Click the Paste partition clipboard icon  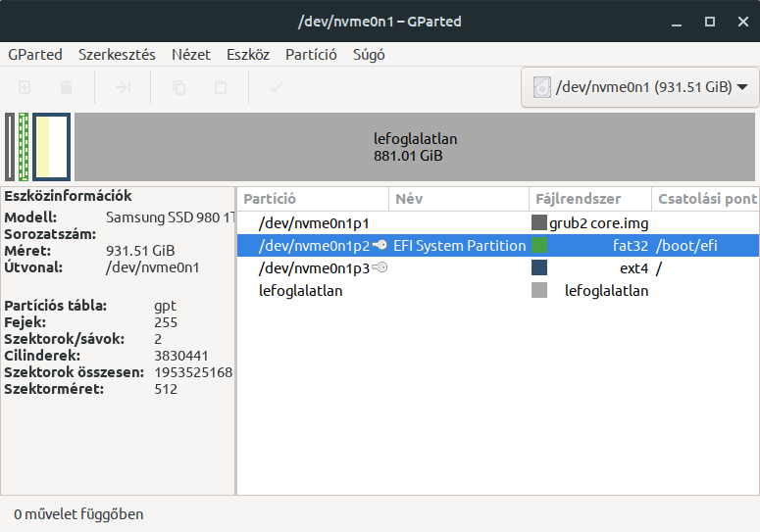point(221,87)
